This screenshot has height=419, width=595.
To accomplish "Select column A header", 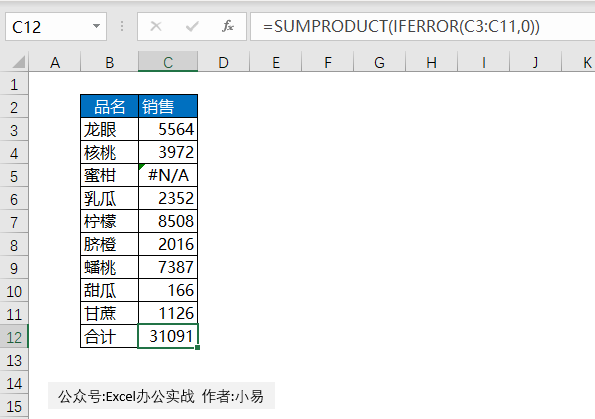I will [55, 62].
